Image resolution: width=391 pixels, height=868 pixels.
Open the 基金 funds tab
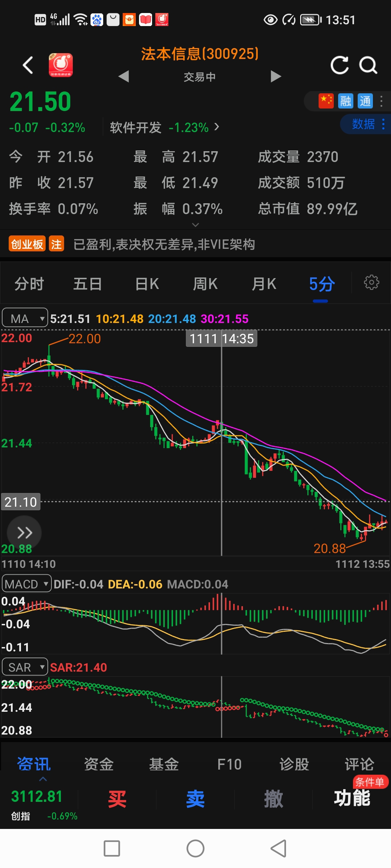(164, 764)
